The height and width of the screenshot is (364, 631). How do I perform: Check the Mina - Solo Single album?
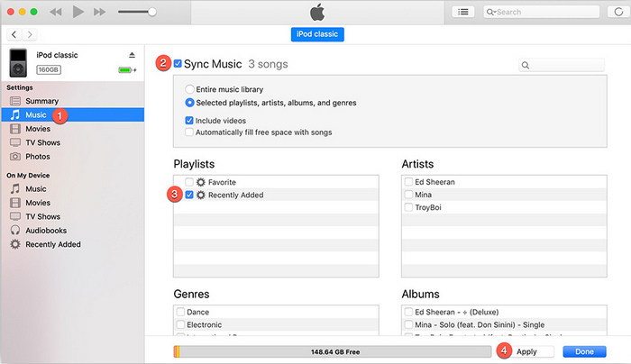(408, 324)
